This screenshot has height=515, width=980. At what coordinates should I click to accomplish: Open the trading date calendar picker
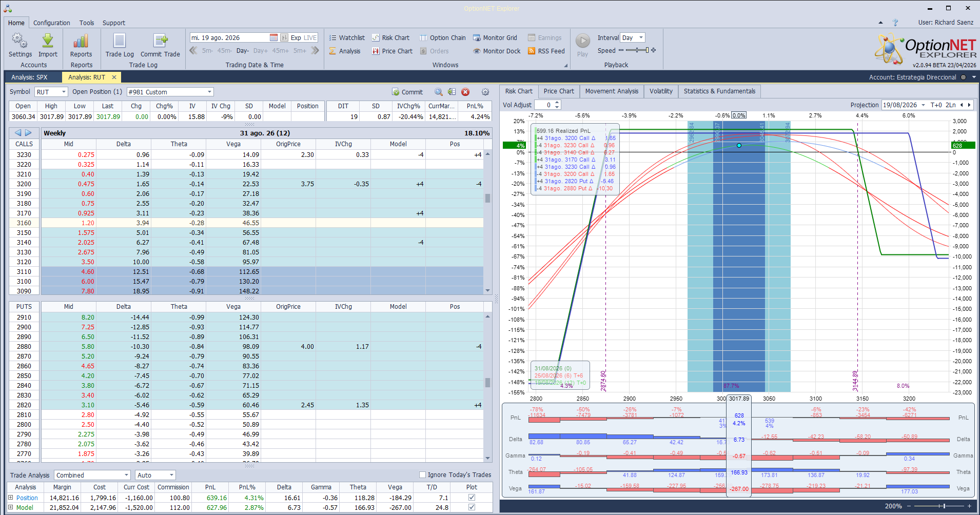coord(273,37)
